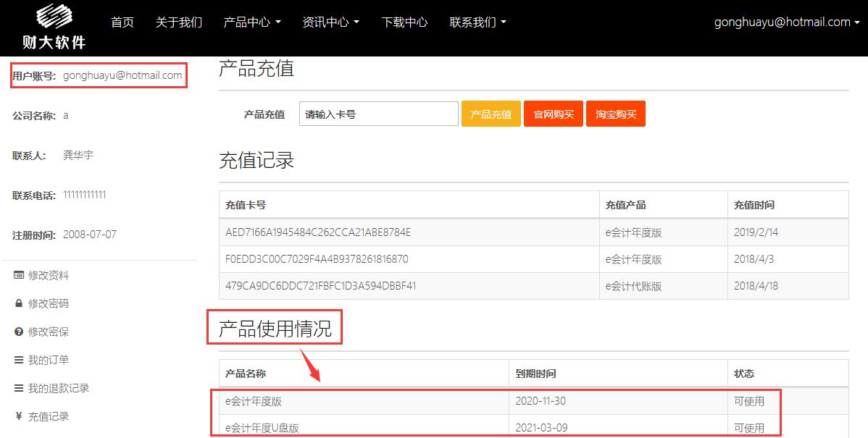Open the 修改资料 card icon
Screen dimensions: 868x438
(19, 275)
